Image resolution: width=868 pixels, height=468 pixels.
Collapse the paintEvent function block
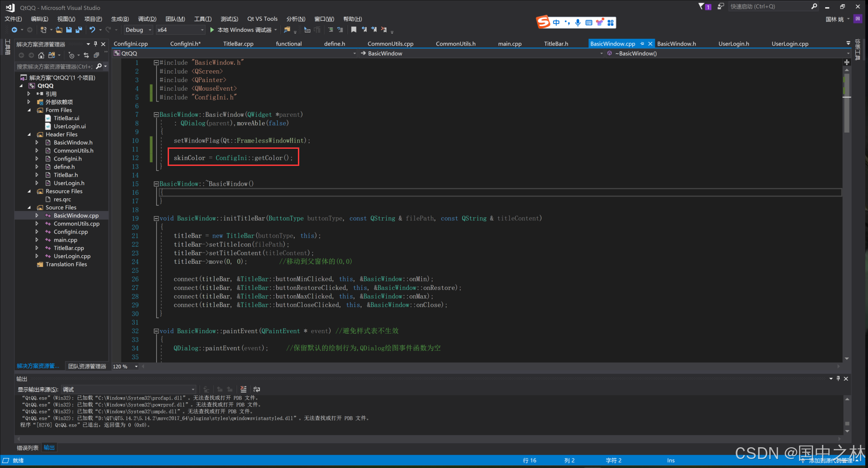pyautogui.click(x=156, y=331)
